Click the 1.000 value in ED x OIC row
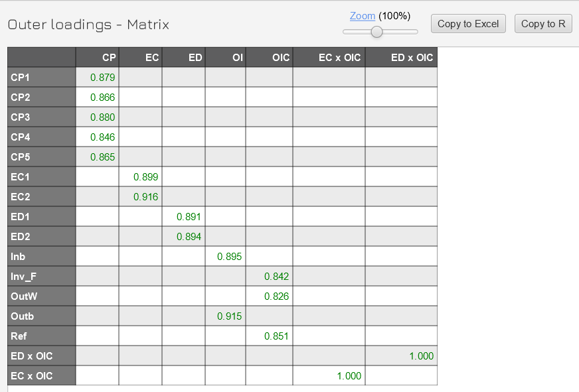This screenshot has height=392, width=579. 421,356
